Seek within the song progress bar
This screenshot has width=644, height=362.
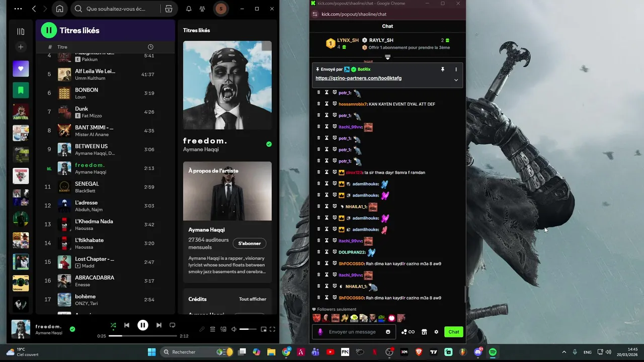143,336
